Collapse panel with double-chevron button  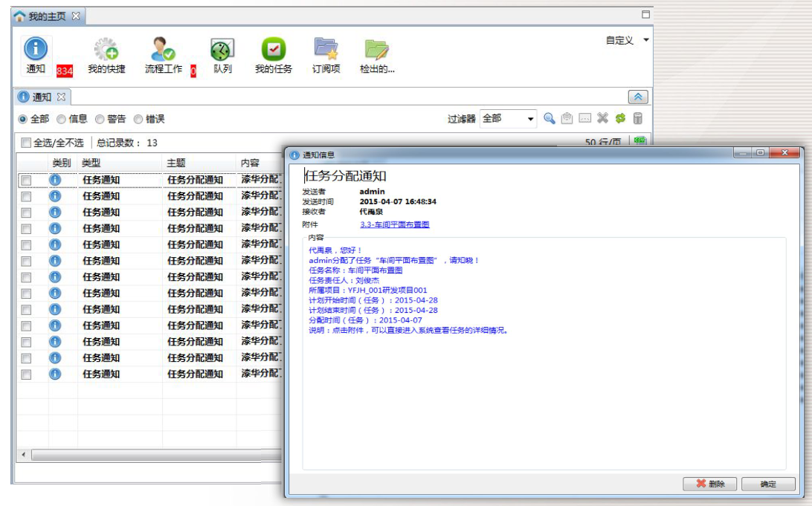(x=638, y=97)
